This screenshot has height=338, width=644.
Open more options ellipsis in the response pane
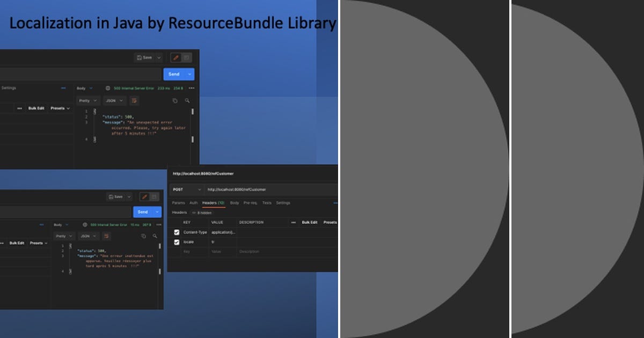[x=191, y=88]
